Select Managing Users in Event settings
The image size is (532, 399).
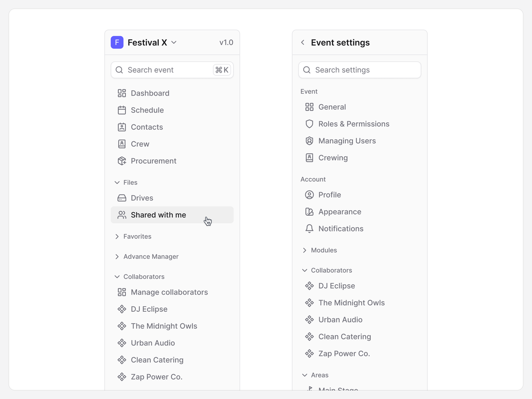[360, 141]
